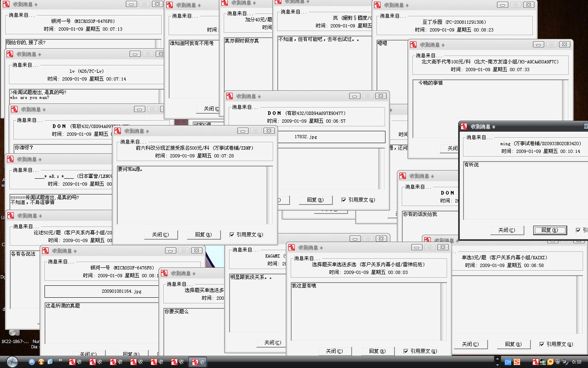Image resolution: width=588 pixels, height=368 pixels.
Task: Click the yellow ring icon in the system tray
Action: coord(550,362)
